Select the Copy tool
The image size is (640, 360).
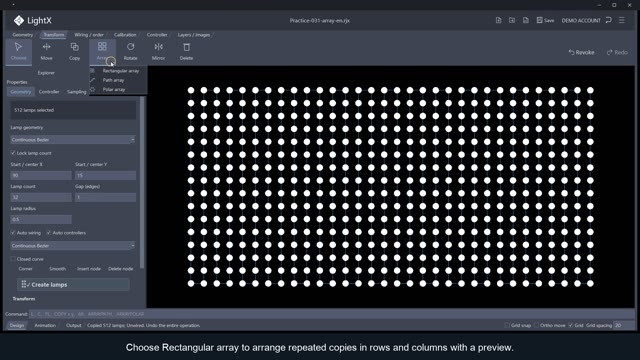coord(74,51)
